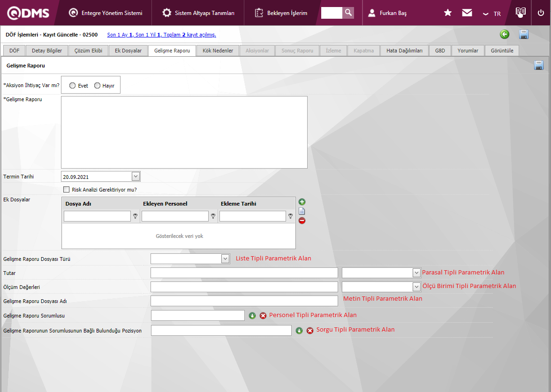Click Dosya Adı filter funnel icon
Viewport: 551px width, 392px height.
pos(136,216)
